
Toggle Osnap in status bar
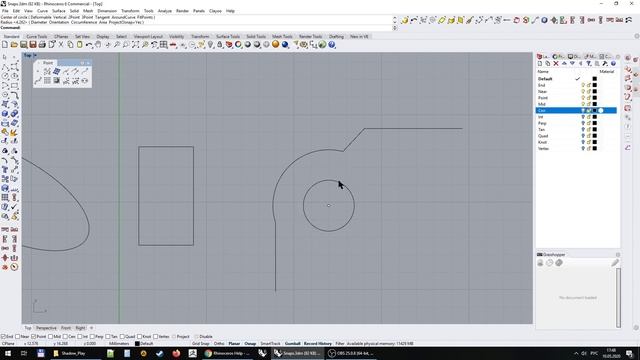tap(250, 344)
